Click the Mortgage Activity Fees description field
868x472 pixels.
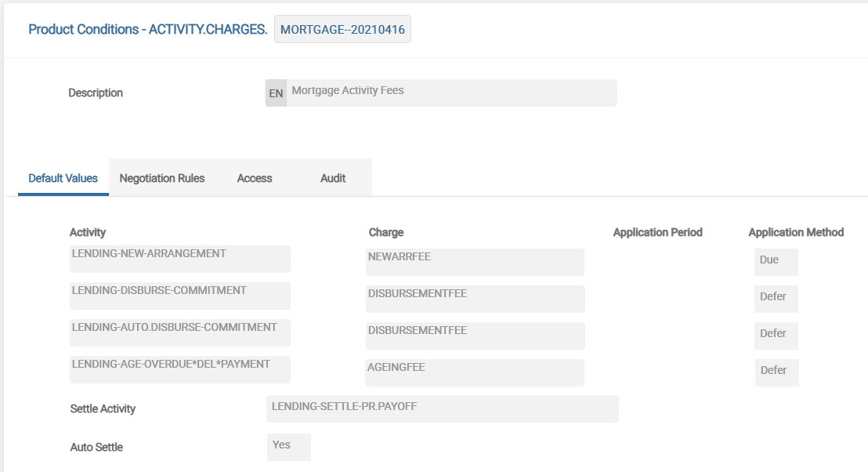[451, 93]
